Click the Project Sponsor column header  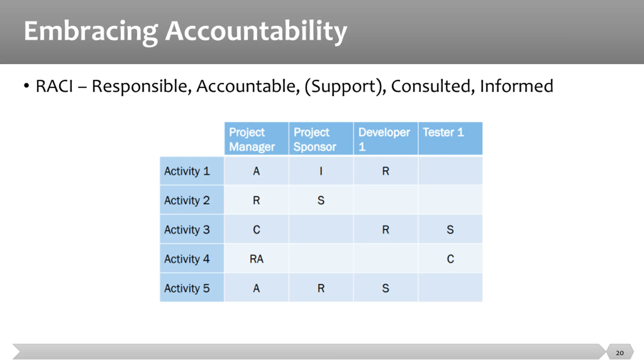(321, 139)
